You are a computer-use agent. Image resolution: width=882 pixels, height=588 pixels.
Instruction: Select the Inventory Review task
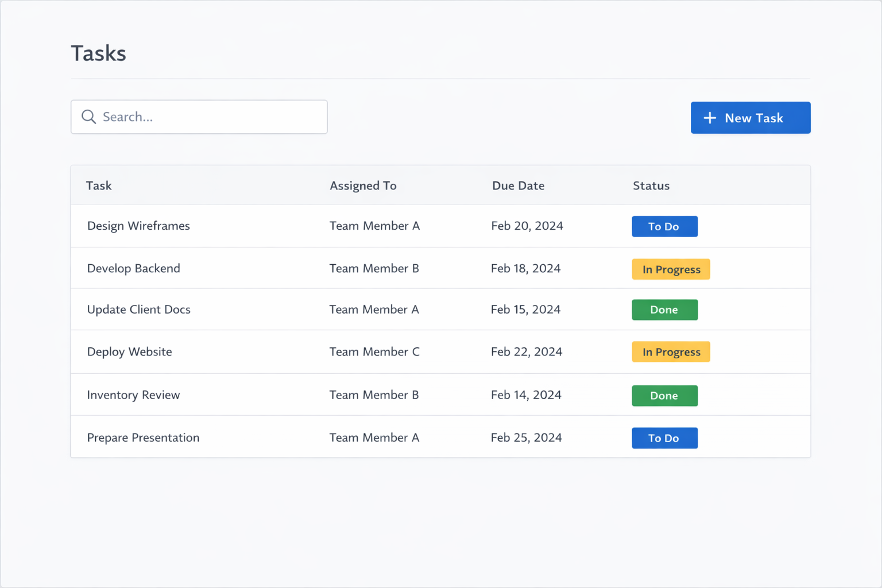[x=133, y=395]
